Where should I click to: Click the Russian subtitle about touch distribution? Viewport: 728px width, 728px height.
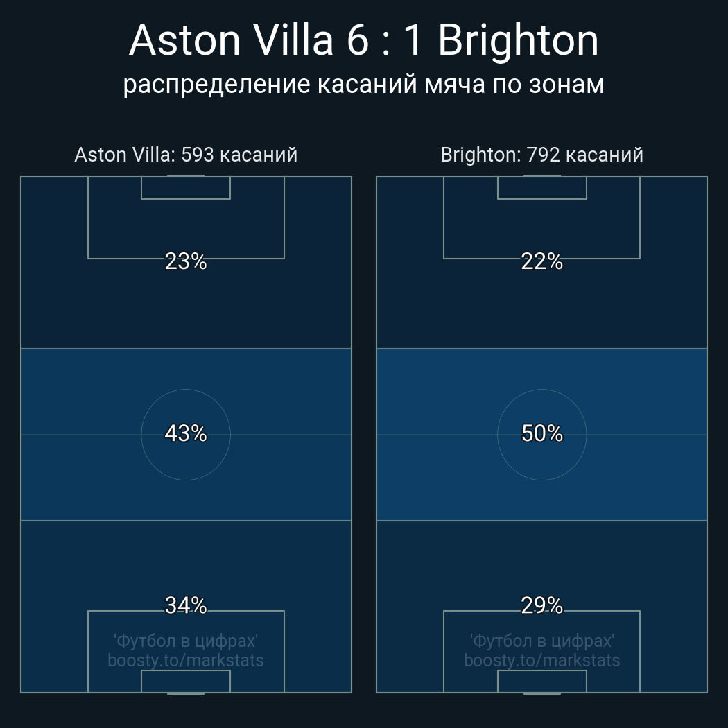[363, 84]
